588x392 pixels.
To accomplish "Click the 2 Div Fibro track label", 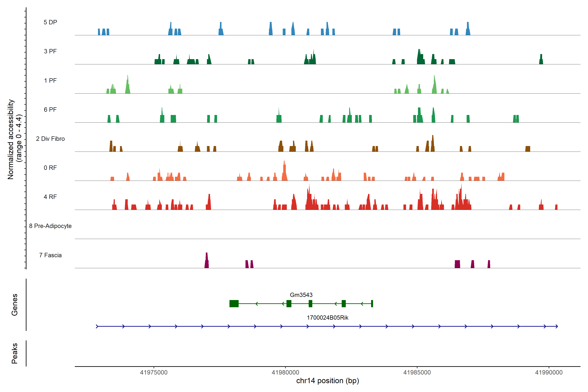I will (x=50, y=139).
